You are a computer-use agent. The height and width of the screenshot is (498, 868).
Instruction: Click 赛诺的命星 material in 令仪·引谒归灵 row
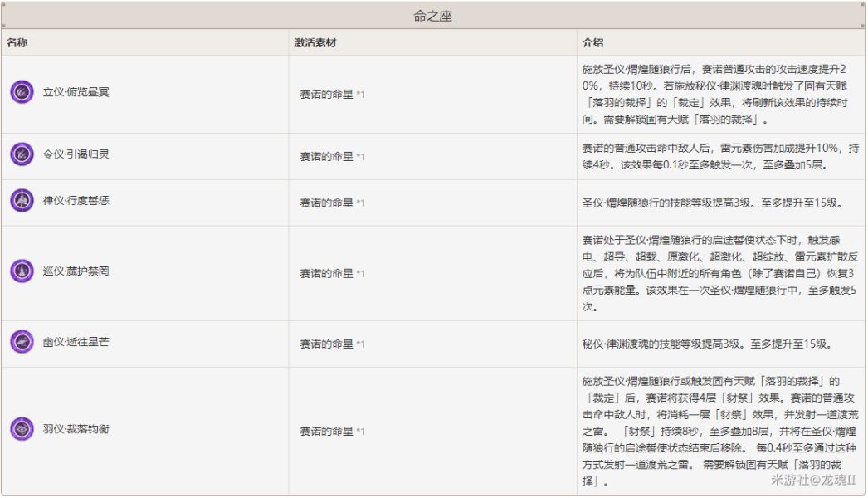332,157
